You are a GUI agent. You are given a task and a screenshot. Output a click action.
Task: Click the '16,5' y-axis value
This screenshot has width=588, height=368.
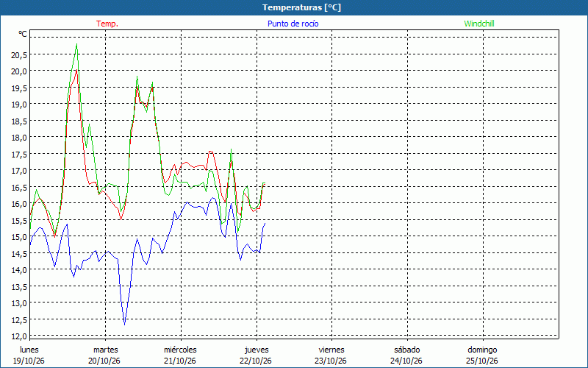[19, 188]
